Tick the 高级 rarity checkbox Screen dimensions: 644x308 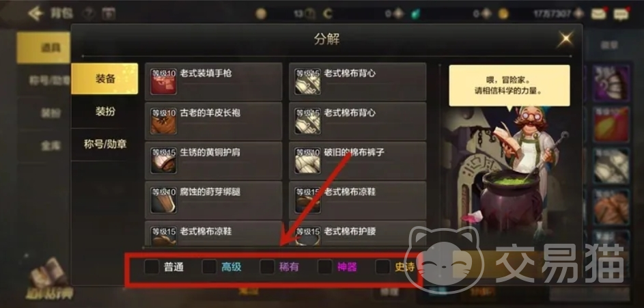click(209, 267)
